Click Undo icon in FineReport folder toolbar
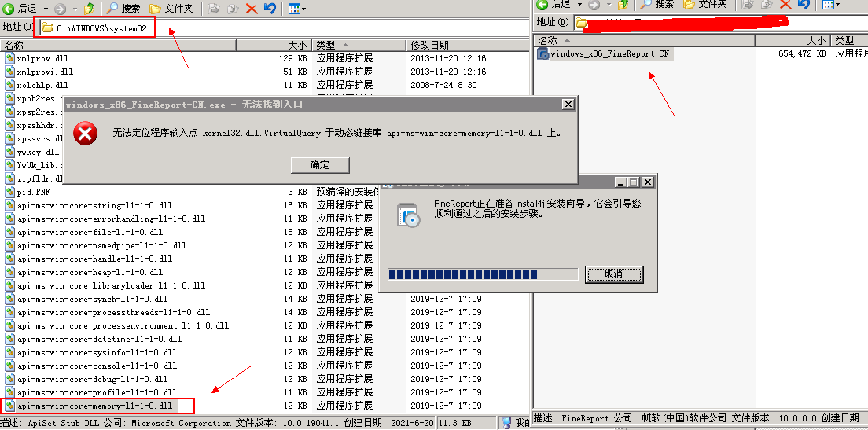 pyautogui.click(x=804, y=5)
